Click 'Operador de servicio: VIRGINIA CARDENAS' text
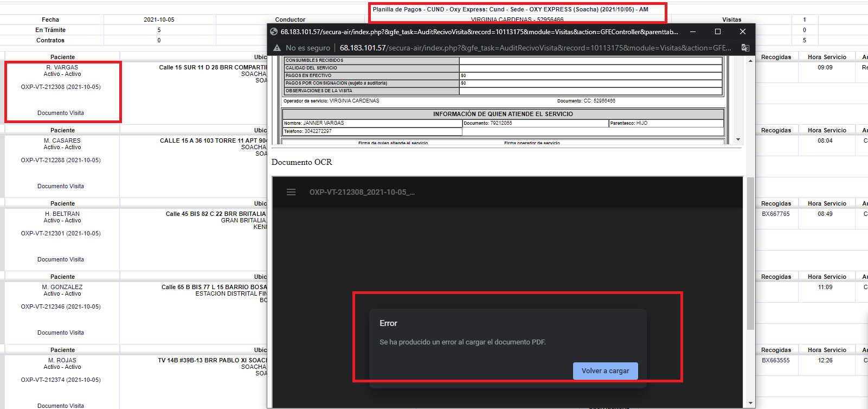The height and width of the screenshot is (409, 868). point(331,101)
